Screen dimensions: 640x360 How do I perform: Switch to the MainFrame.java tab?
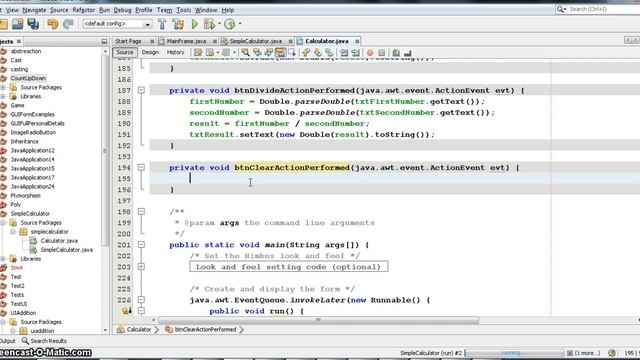pos(186,41)
